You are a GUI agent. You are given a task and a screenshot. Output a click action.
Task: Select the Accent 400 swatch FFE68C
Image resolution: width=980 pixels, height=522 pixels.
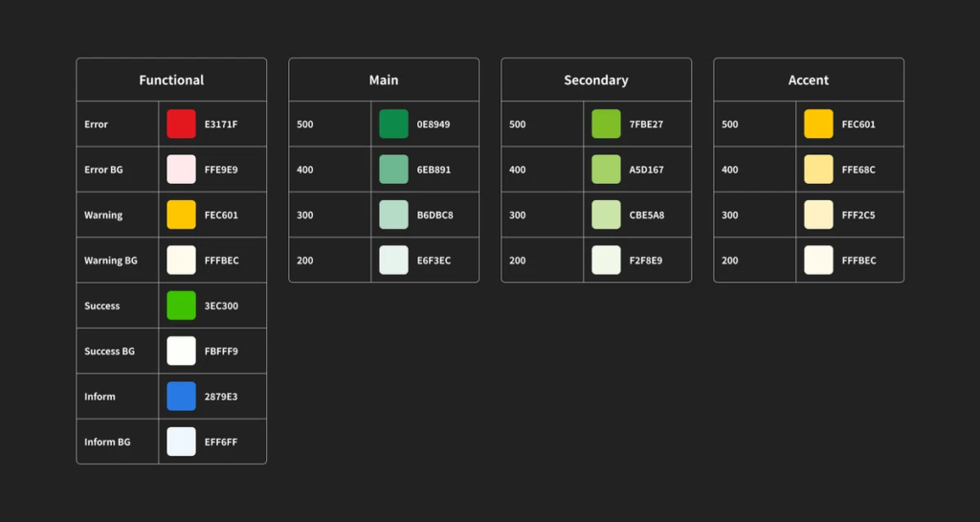[x=819, y=170]
